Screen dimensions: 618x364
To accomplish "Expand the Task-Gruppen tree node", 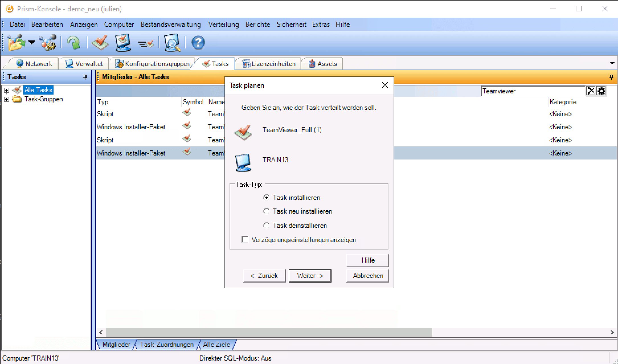I will pos(7,99).
